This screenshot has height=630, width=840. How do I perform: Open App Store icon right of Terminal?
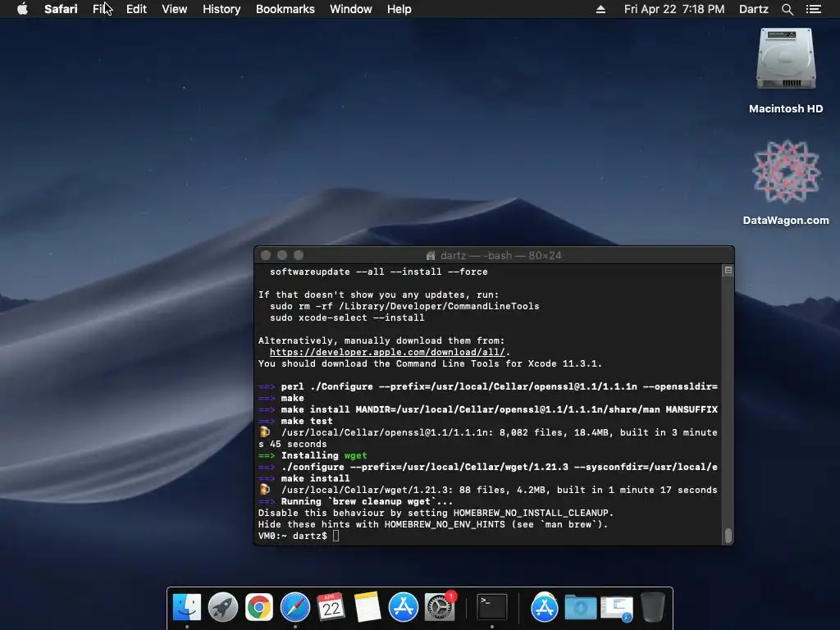tap(545, 608)
